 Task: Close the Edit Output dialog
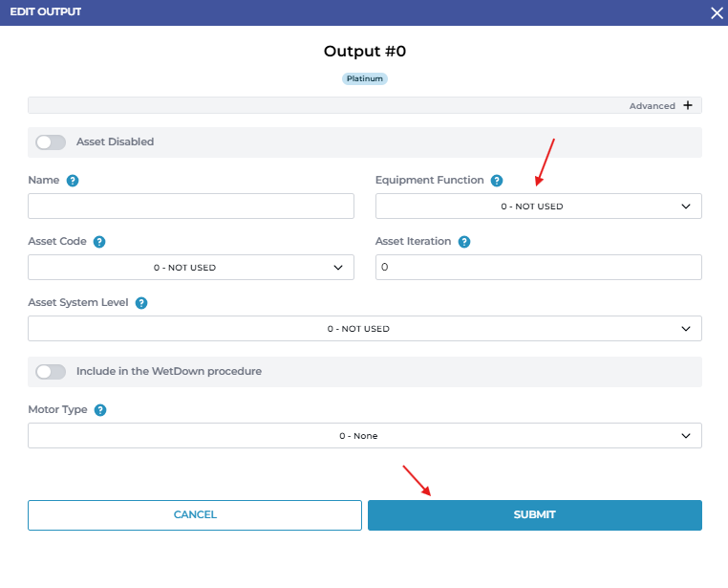click(717, 12)
